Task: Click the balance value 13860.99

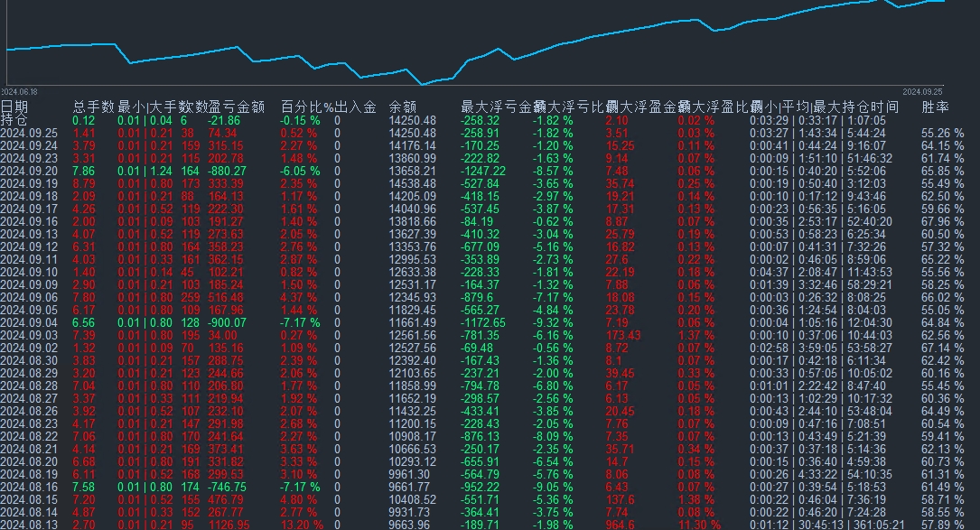Action: coord(413,159)
